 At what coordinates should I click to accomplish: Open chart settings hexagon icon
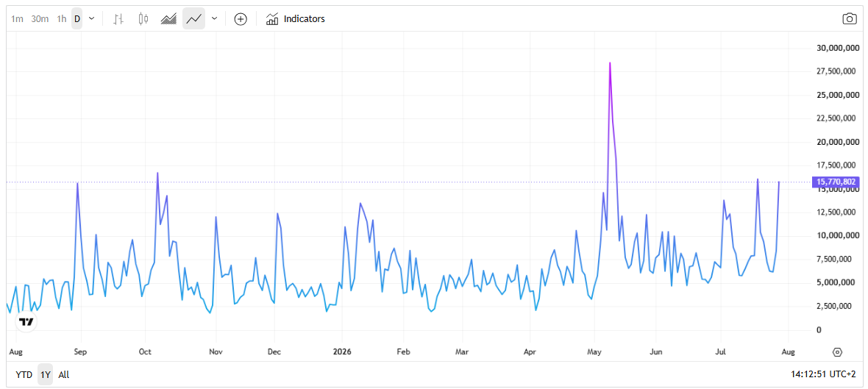coord(837,352)
